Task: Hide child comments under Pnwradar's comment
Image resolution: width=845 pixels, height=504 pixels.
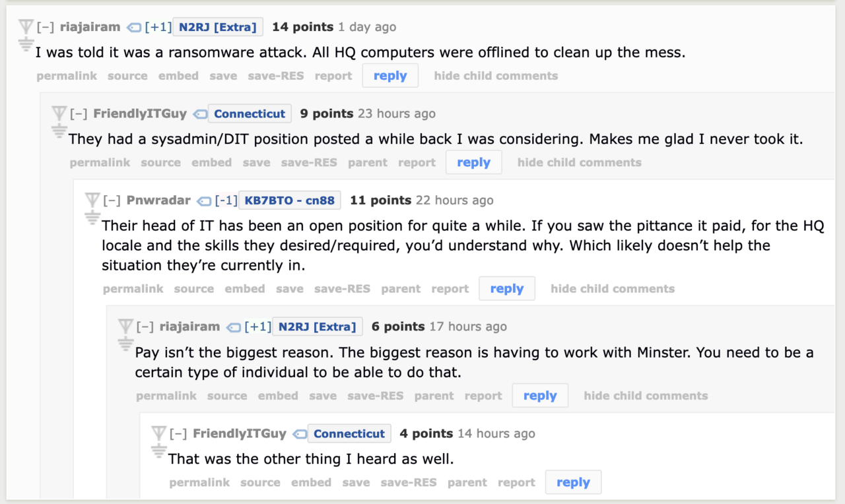Action: point(612,289)
